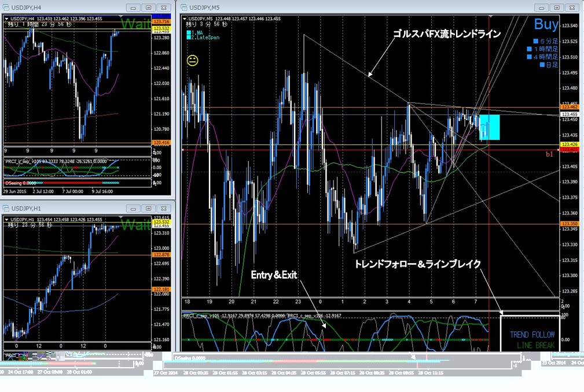
Task: Minimize the USDJPY,H1 chart window
Action: [133, 208]
